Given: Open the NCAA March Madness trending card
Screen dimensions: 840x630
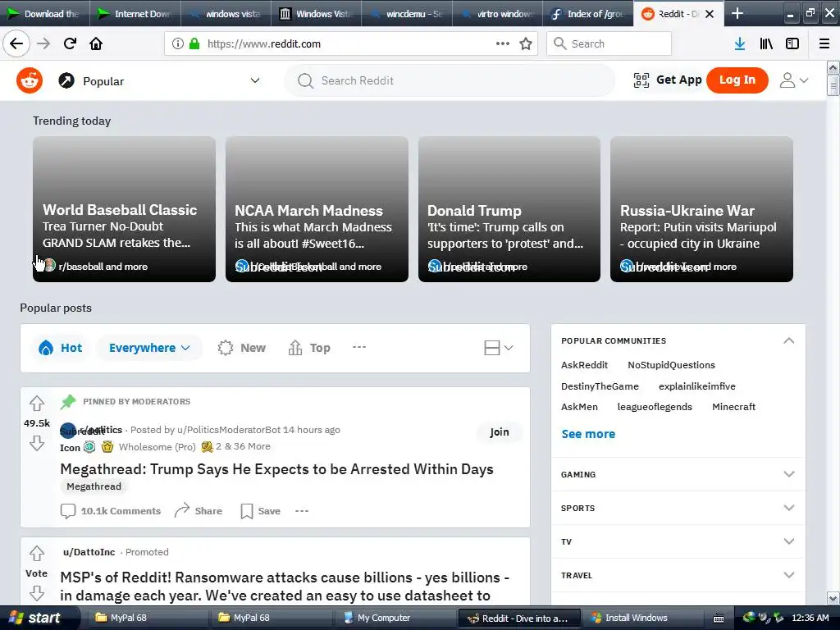Looking at the screenshot, I should [x=317, y=209].
